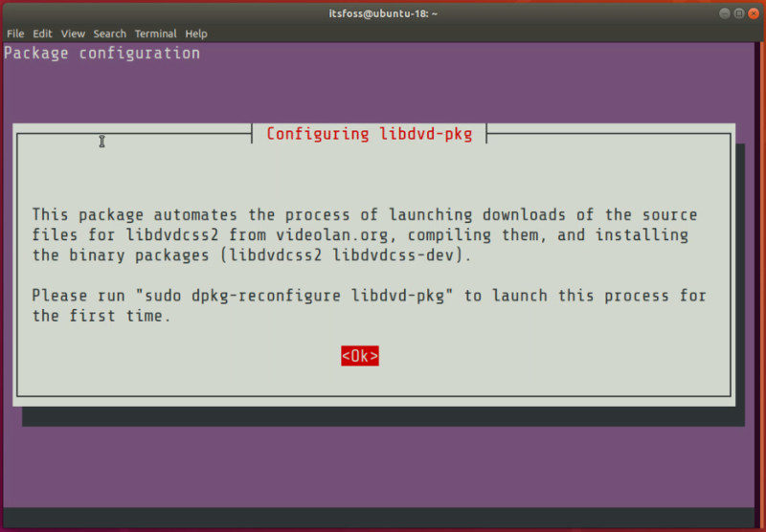Close the terminal window
Image resolution: width=766 pixels, height=532 pixels.
pos(754,13)
